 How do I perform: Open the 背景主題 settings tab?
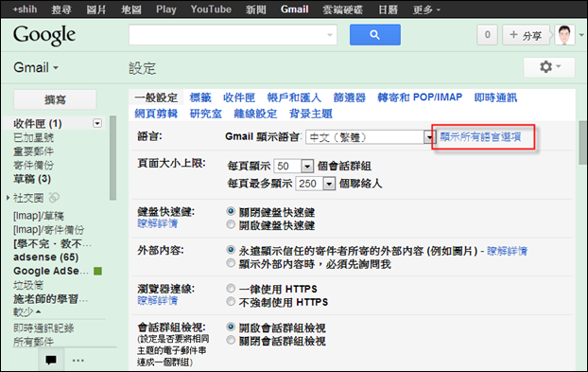(x=310, y=114)
